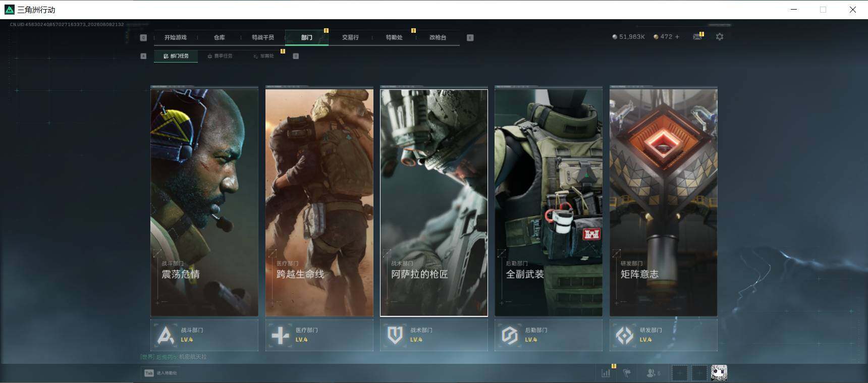
Task: Click the 472 gold currency coin
Action: 656,37
